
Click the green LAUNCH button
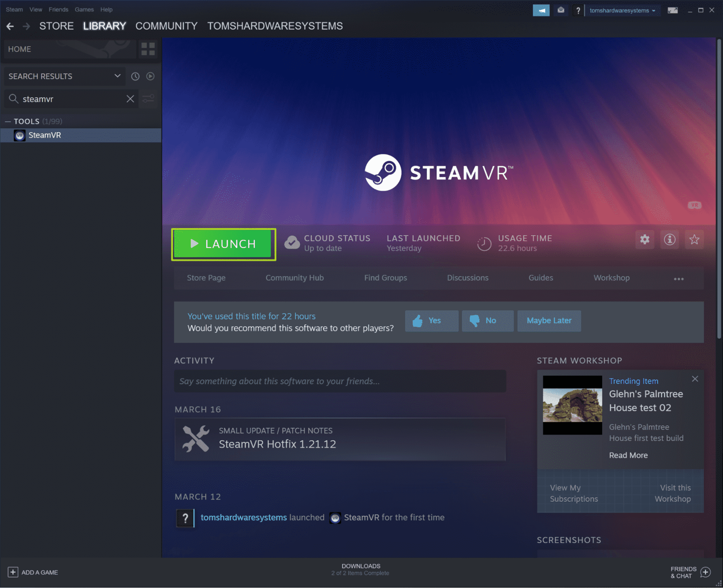(223, 244)
